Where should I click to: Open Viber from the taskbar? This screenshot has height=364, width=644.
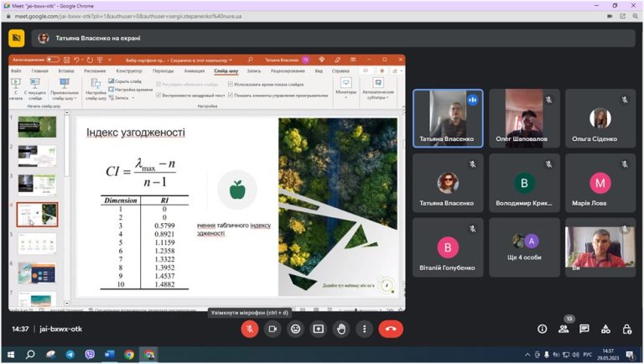pos(90,355)
